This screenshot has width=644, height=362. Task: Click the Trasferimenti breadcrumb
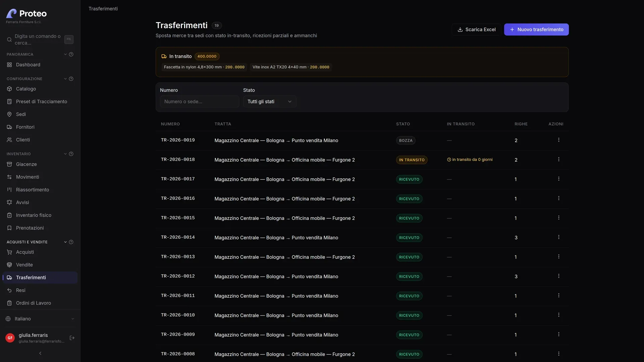click(103, 9)
